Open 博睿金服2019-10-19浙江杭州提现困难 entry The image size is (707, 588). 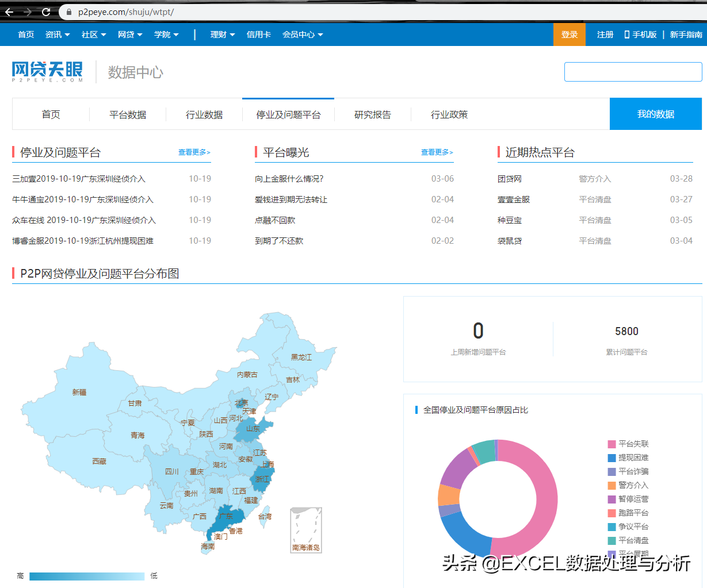pyautogui.click(x=83, y=241)
